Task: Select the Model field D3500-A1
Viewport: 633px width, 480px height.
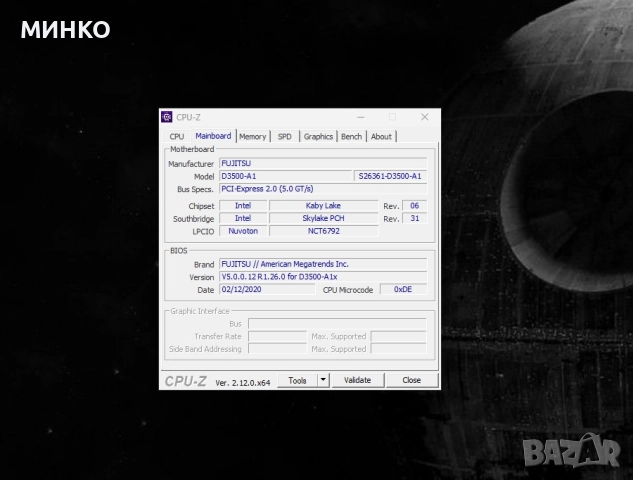Action: point(285,176)
